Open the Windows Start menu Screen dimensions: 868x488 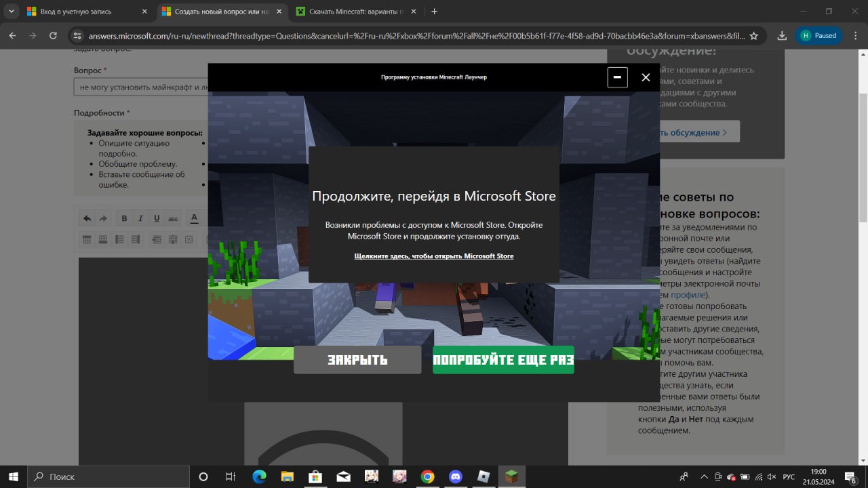[x=14, y=476]
